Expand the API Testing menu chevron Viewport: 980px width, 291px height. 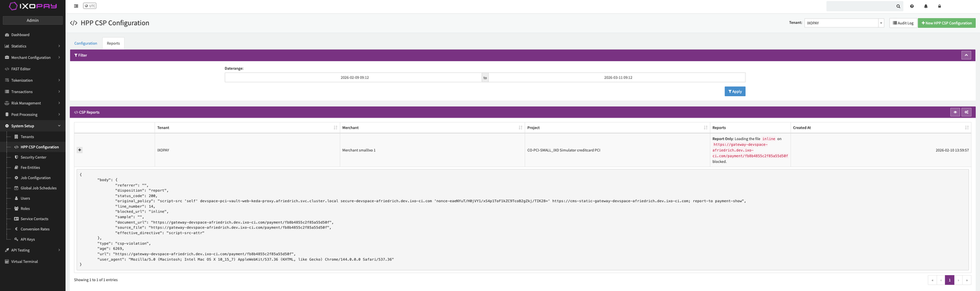point(59,250)
